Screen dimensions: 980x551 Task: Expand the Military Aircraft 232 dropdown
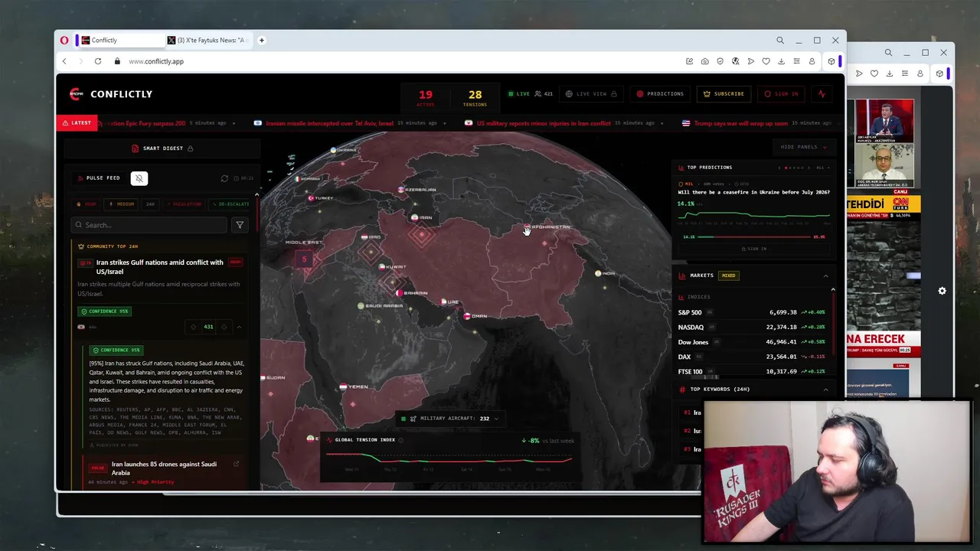pyautogui.click(x=452, y=419)
